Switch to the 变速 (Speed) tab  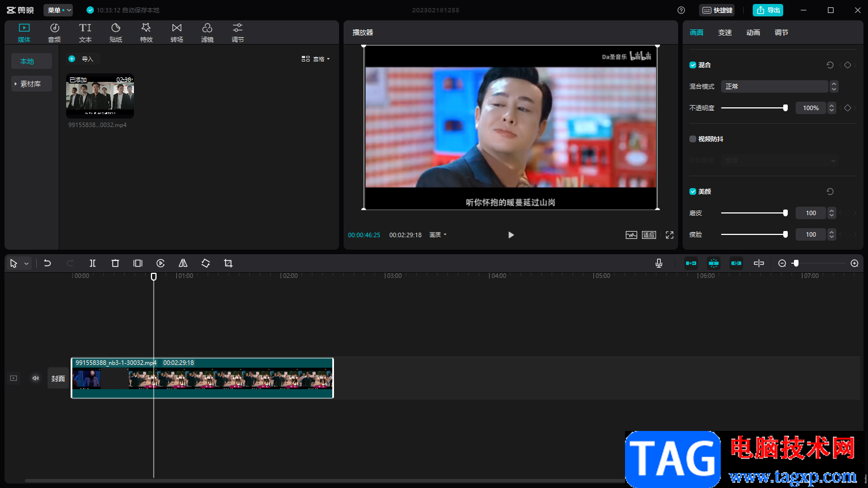(725, 33)
